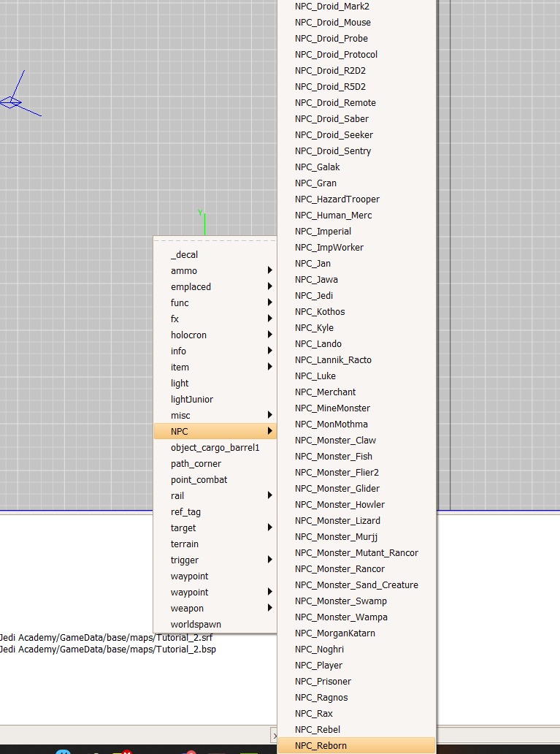The width and height of the screenshot is (560, 754).
Task: Pick NPC_Droid_R2D2 from NPC list
Action: [x=357, y=71]
